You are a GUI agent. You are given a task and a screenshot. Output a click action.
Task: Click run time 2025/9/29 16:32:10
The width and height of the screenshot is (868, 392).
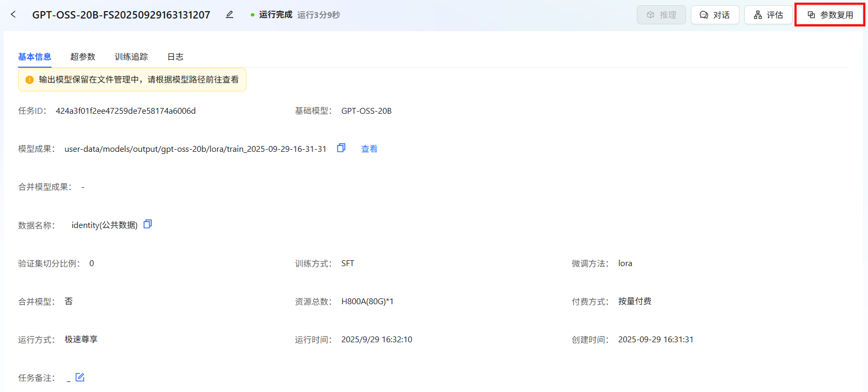(x=377, y=340)
